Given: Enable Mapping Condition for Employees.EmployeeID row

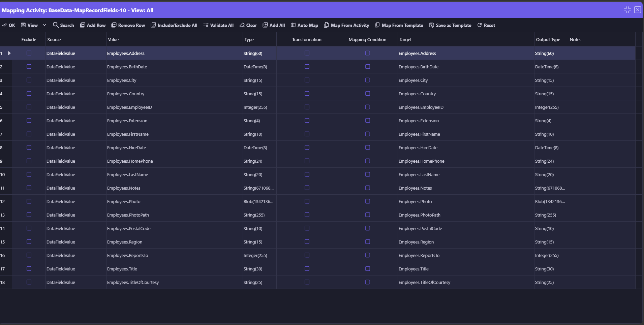Looking at the screenshot, I should 367,107.
